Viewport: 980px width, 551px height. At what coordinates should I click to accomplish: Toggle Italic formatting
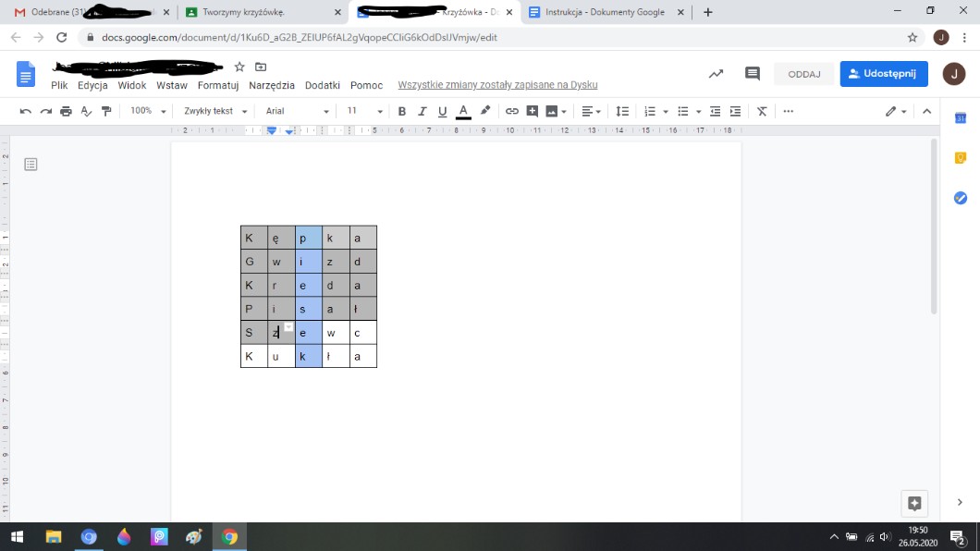[423, 111]
